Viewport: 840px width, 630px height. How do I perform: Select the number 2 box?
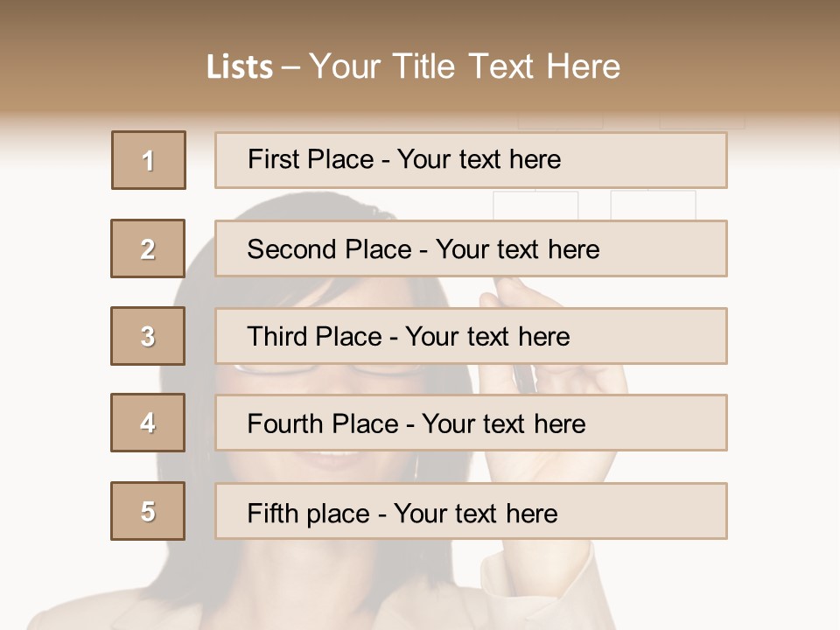pos(148,248)
